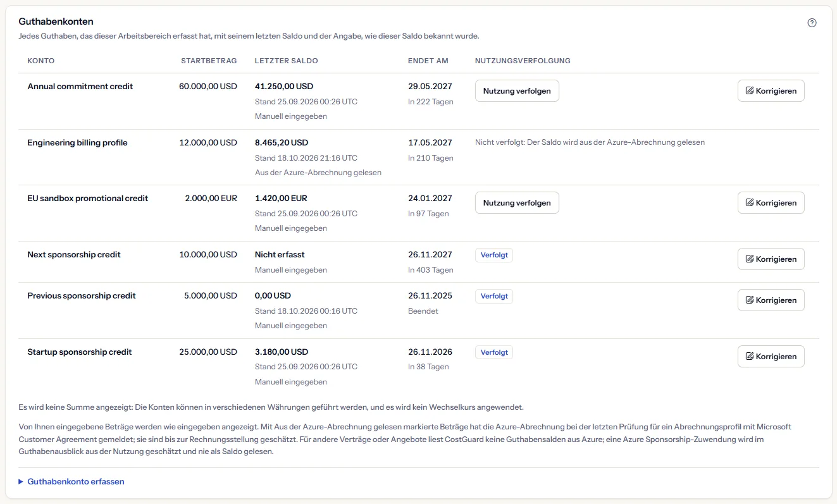Click the Verfolgt badge for Previous sponsorship credit
Screen dimensions: 837x504
click(x=494, y=296)
